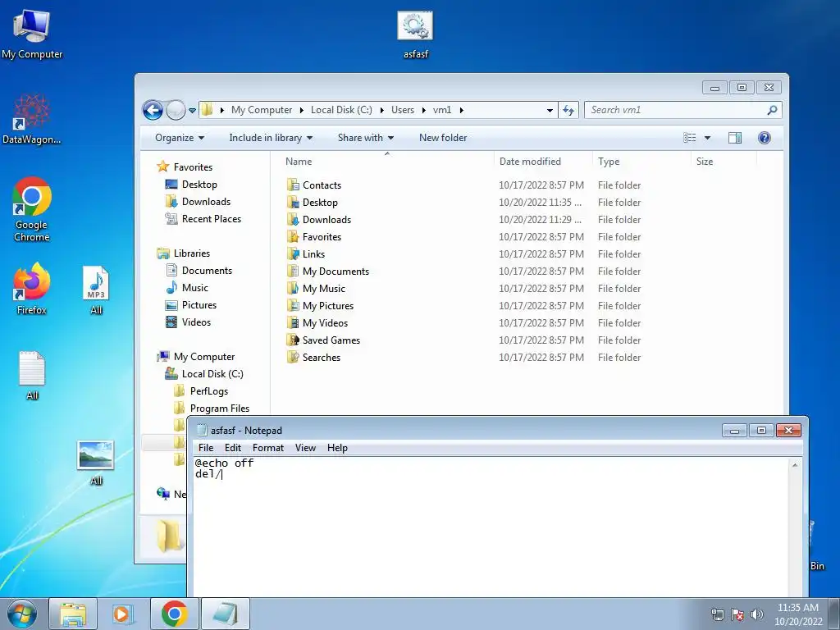Screen dimensions: 840x630
Task: Open the More view options arrow
Action: pos(707,138)
